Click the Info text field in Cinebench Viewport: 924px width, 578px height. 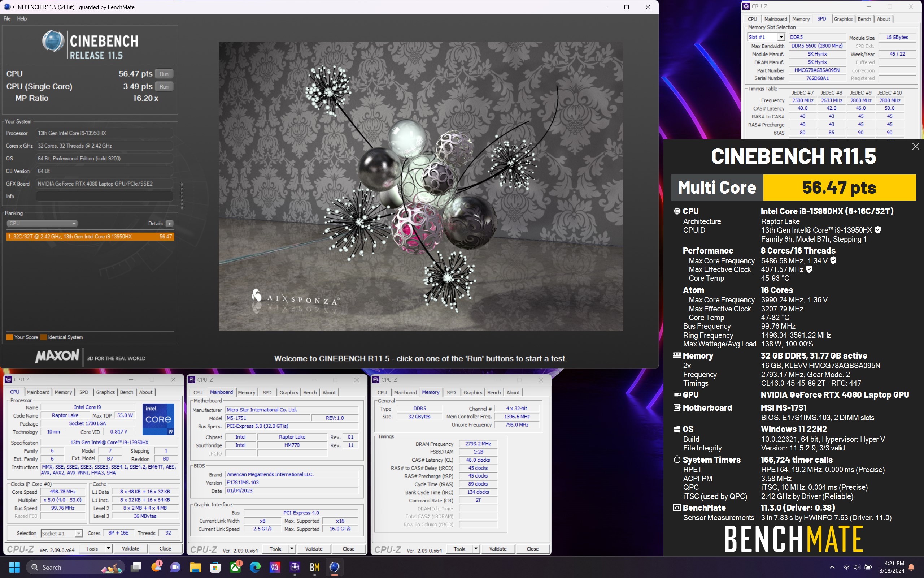coord(104,197)
